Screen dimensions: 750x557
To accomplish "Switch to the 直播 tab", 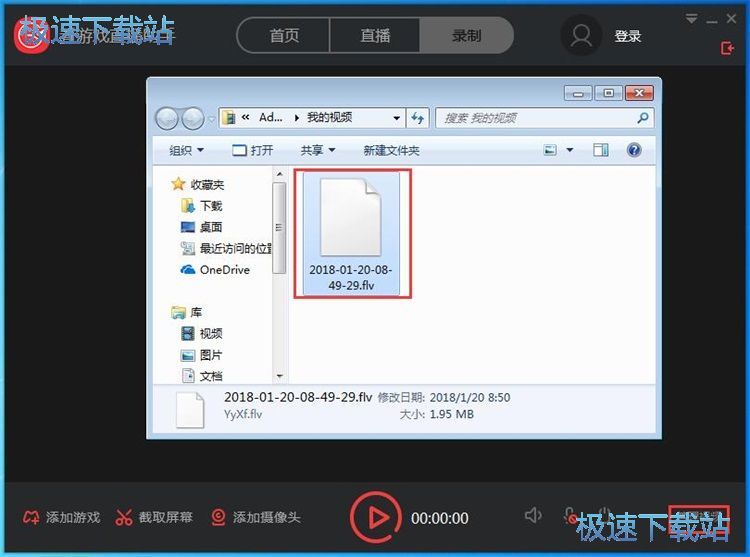I will (375, 35).
